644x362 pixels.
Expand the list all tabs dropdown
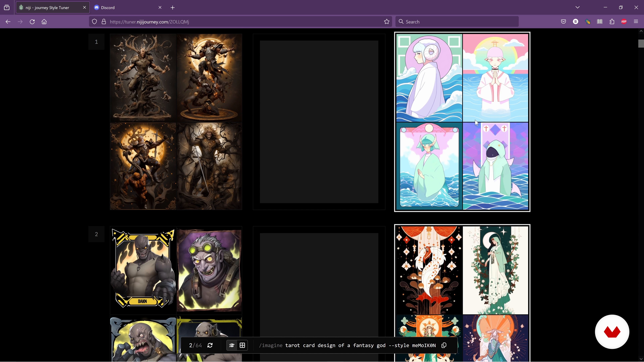[x=577, y=8]
